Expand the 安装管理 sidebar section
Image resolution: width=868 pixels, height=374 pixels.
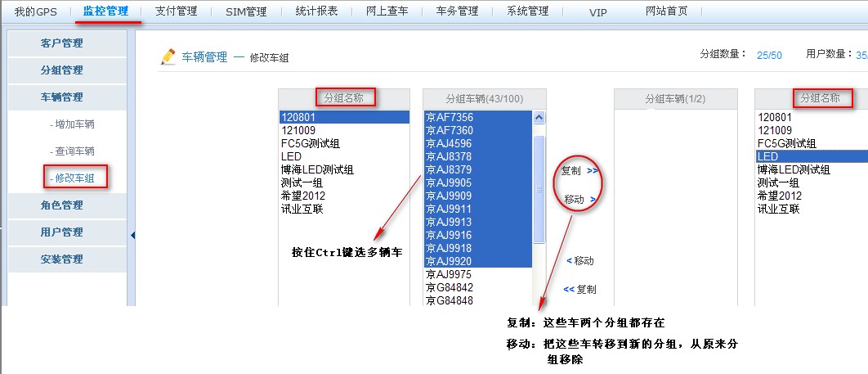(62, 259)
